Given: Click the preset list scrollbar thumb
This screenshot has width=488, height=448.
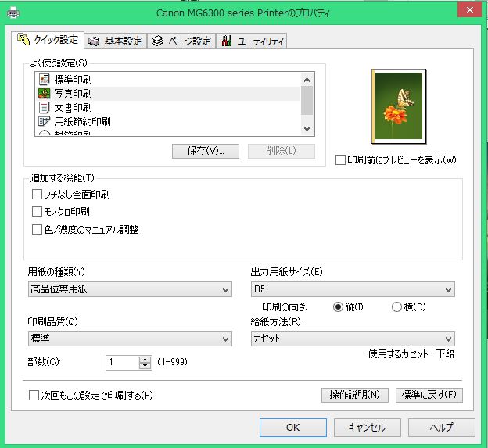Looking at the screenshot, I should pos(307,101).
